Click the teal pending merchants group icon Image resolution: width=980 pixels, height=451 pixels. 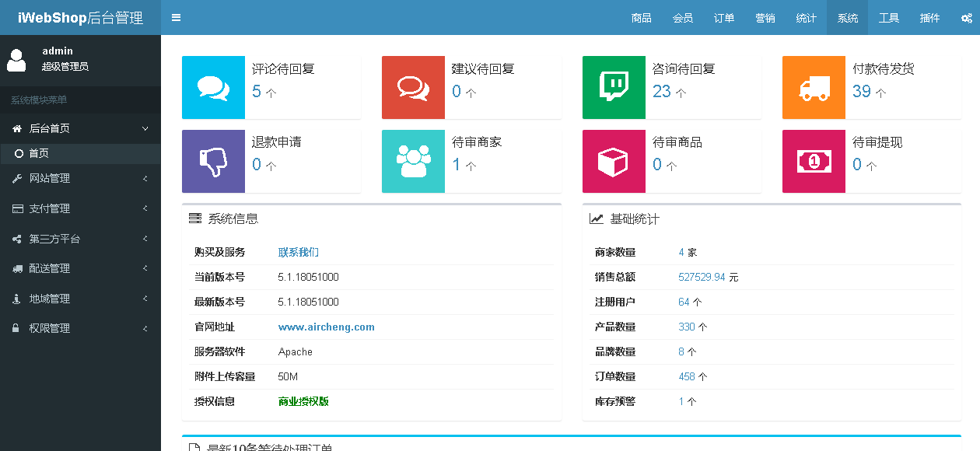(x=413, y=162)
